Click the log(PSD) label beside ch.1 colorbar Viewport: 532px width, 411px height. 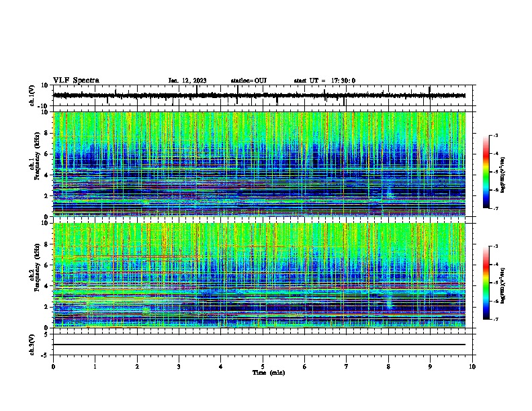[503, 175]
